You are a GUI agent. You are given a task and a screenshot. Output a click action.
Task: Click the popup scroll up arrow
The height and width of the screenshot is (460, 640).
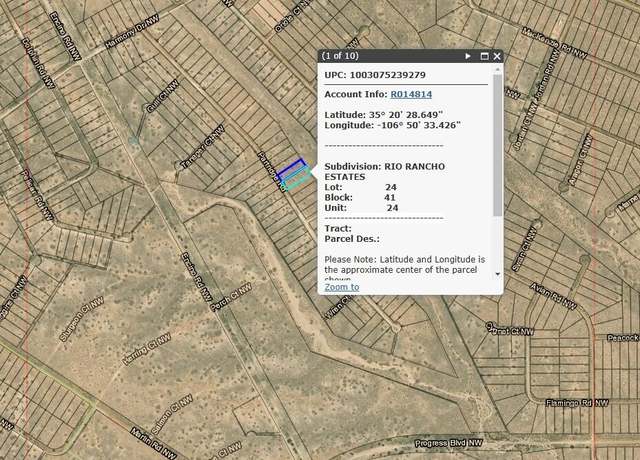point(498,69)
